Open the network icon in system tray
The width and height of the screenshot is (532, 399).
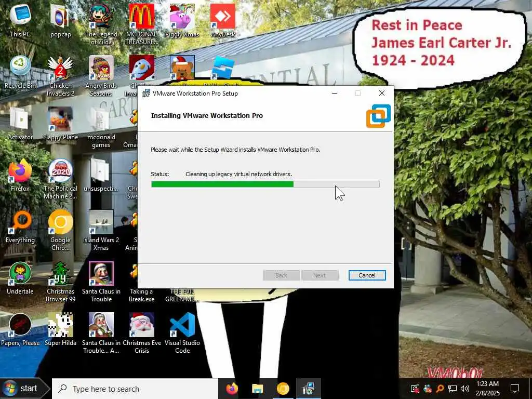coord(453,389)
